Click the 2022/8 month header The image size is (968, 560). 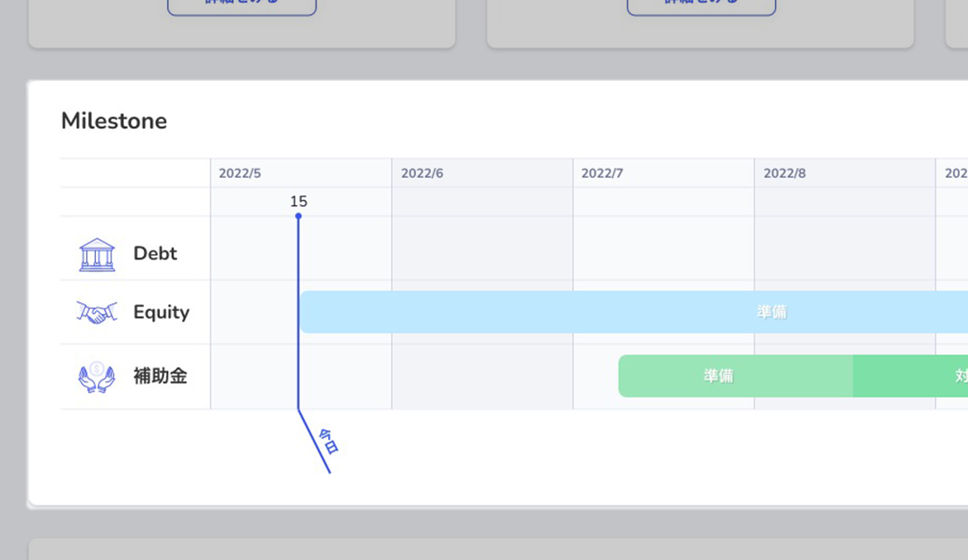[785, 173]
